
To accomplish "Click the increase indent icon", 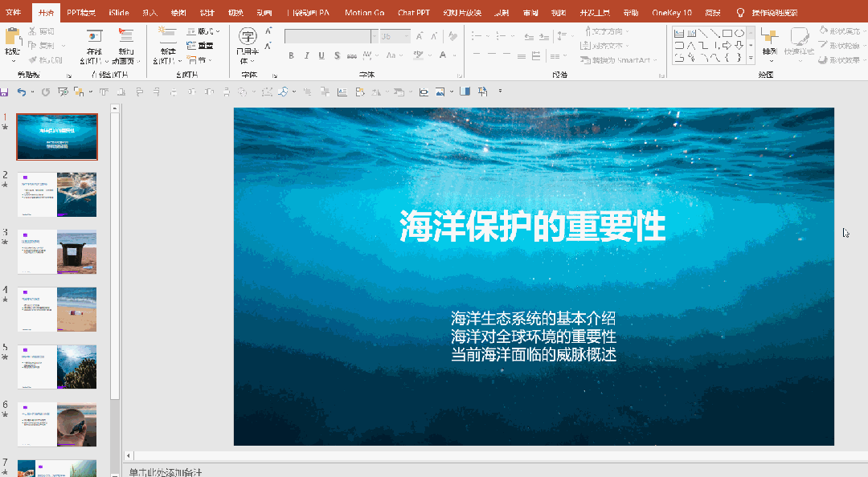I will coord(545,36).
